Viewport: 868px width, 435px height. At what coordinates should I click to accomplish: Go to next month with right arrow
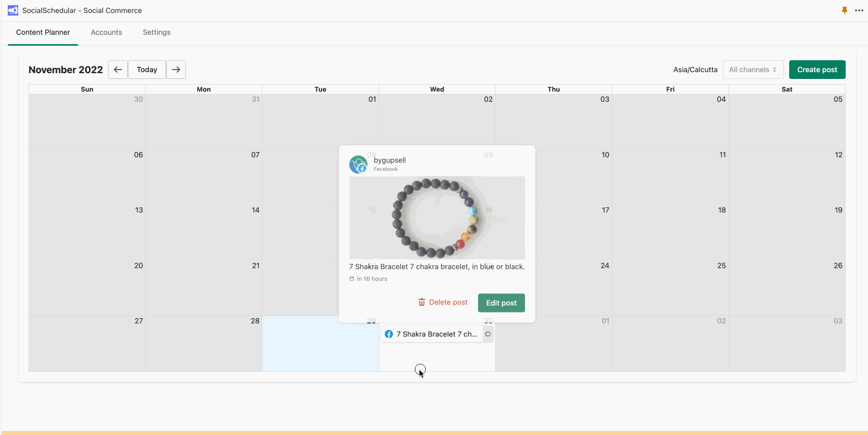[x=176, y=70]
